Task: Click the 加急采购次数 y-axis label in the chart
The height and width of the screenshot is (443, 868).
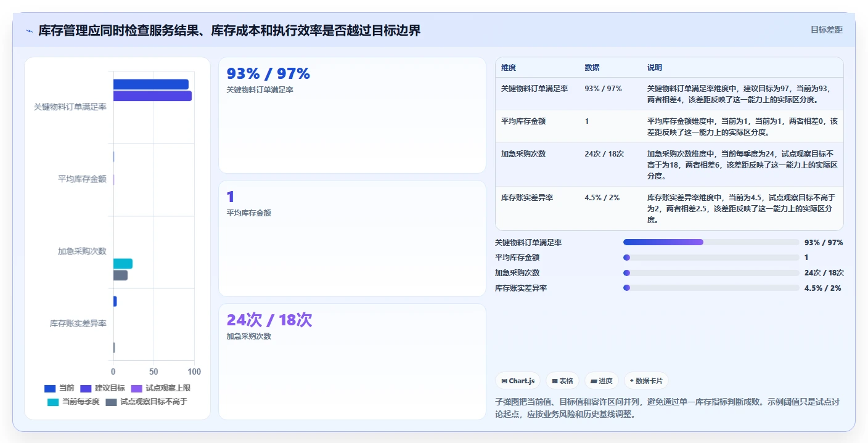Action: (x=82, y=251)
